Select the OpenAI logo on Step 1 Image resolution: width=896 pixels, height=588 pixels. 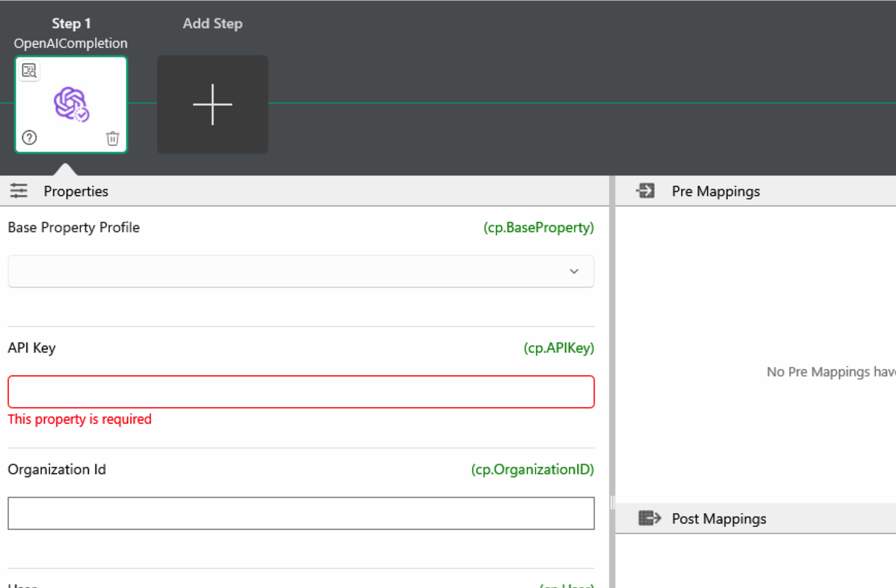[71, 104]
